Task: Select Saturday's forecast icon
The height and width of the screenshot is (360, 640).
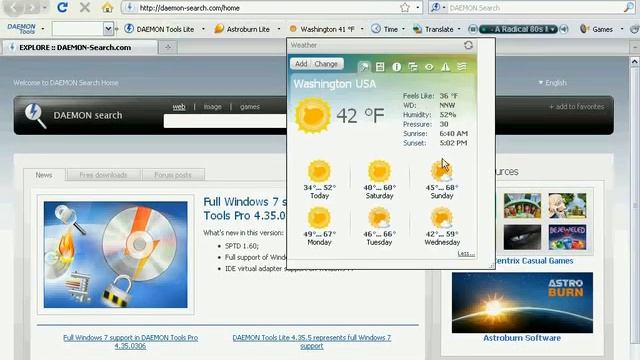Action: click(379, 171)
